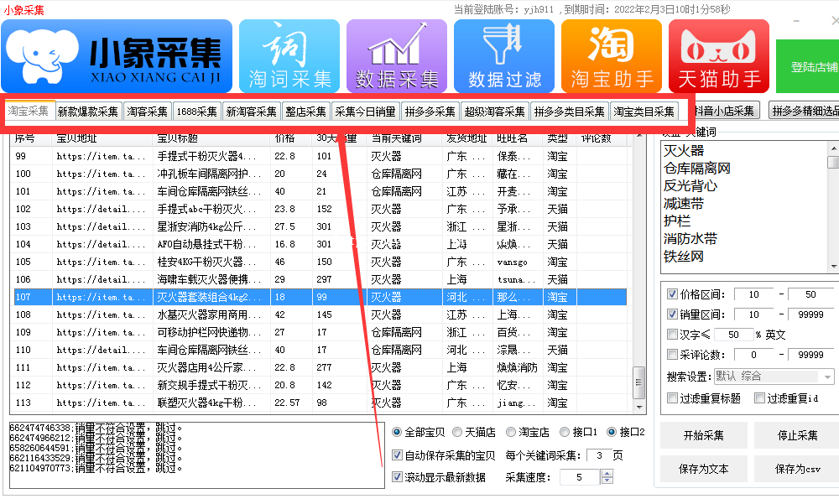This screenshot has width=839, height=504.
Task: Select row 103 title 星浙安消防4kg公斤
Action: 206,226
